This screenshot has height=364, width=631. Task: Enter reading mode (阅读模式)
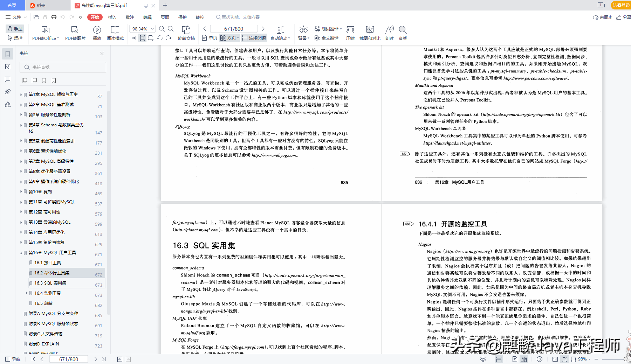(x=115, y=33)
